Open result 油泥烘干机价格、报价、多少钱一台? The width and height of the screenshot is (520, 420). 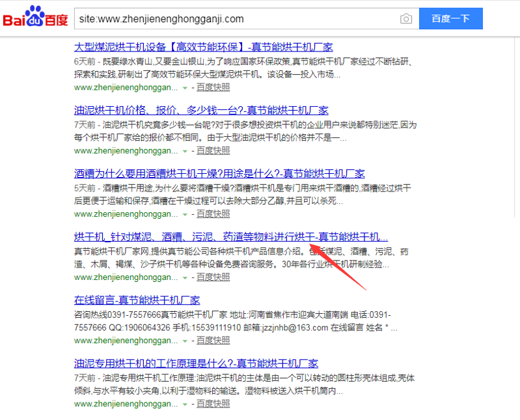click(x=201, y=110)
